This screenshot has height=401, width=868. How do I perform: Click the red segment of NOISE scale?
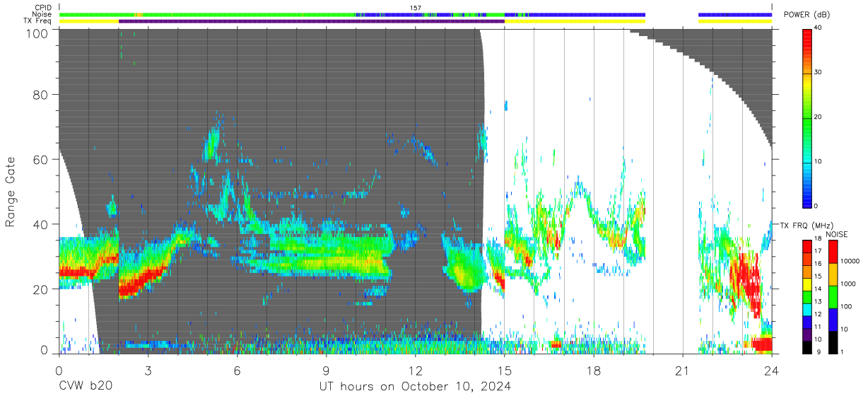tap(833, 251)
